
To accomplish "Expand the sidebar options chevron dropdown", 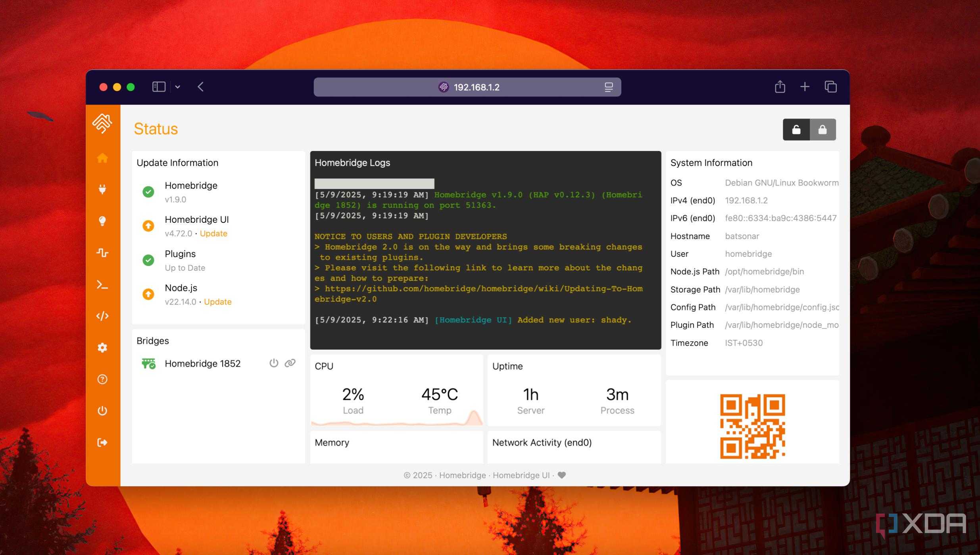I will tap(178, 87).
